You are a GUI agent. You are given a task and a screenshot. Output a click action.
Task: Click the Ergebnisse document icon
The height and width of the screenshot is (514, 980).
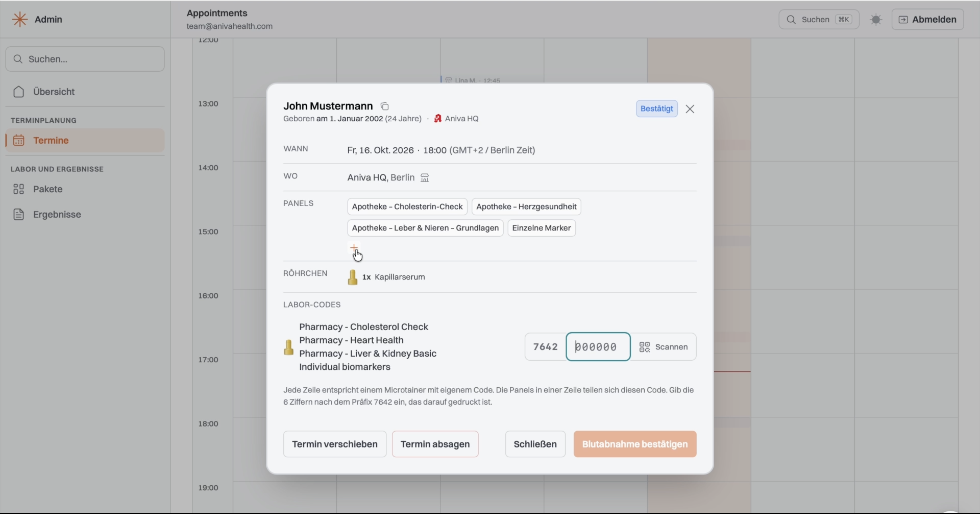[x=19, y=214]
